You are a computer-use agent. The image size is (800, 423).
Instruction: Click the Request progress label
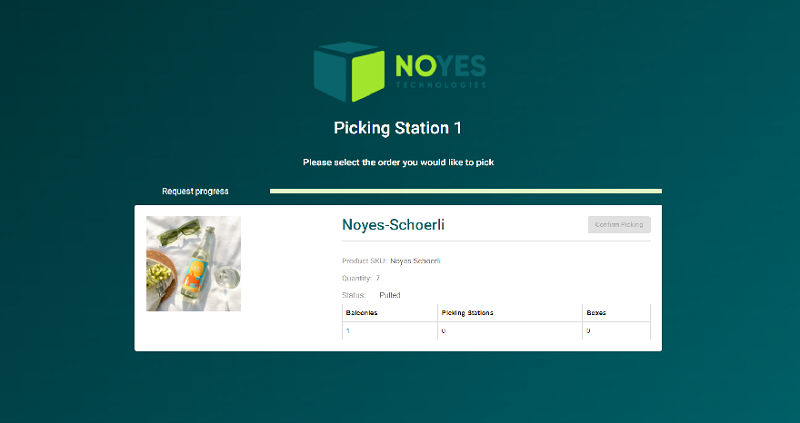(x=195, y=191)
